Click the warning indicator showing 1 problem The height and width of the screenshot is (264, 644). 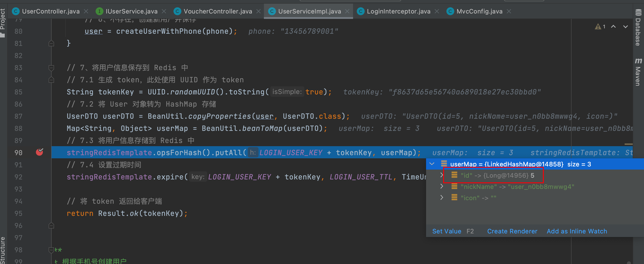[x=600, y=27]
